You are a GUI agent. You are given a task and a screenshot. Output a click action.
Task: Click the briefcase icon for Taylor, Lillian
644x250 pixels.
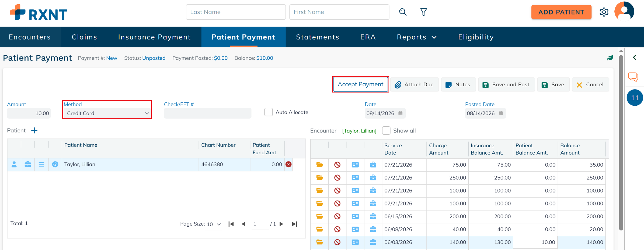click(x=28, y=164)
